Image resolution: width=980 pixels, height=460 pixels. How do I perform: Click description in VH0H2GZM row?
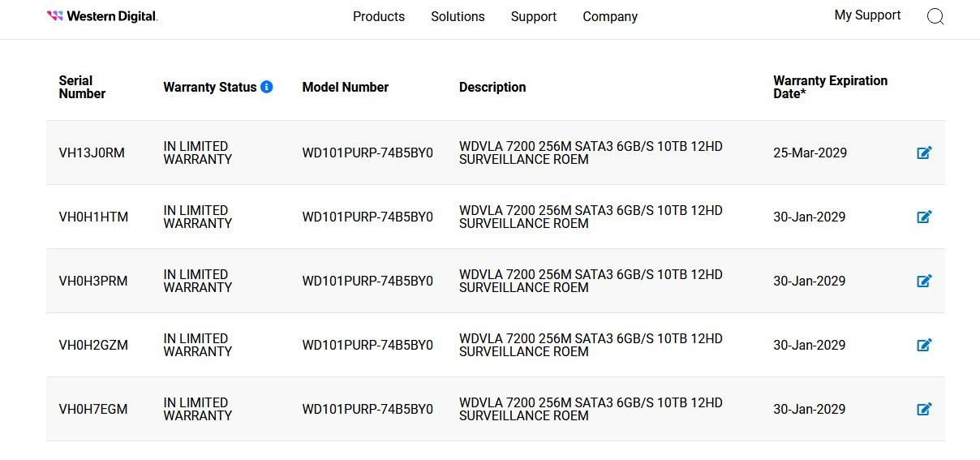click(x=591, y=345)
